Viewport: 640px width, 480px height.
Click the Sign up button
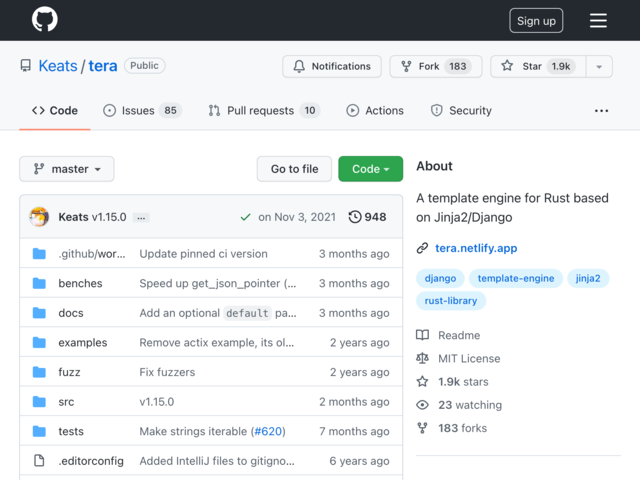536,20
